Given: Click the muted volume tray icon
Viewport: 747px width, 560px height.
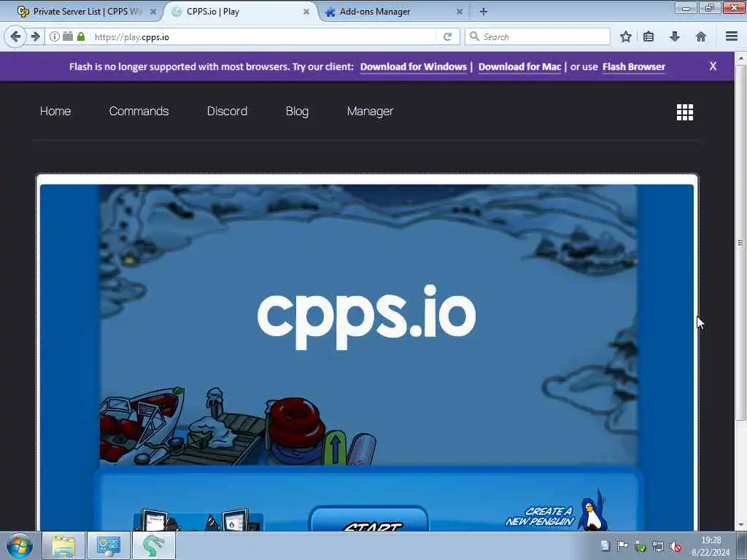Looking at the screenshot, I should tap(675, 546).
